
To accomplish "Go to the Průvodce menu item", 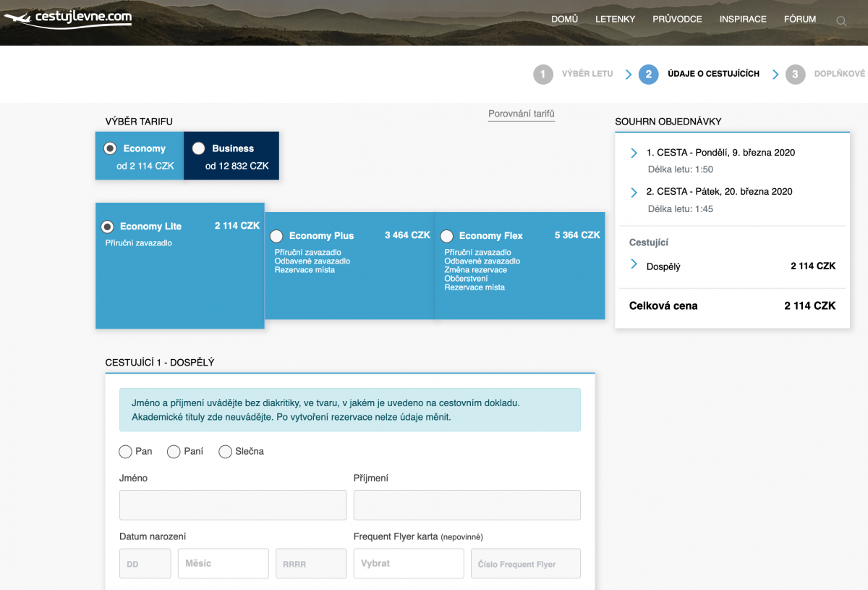I will (677, 20).
